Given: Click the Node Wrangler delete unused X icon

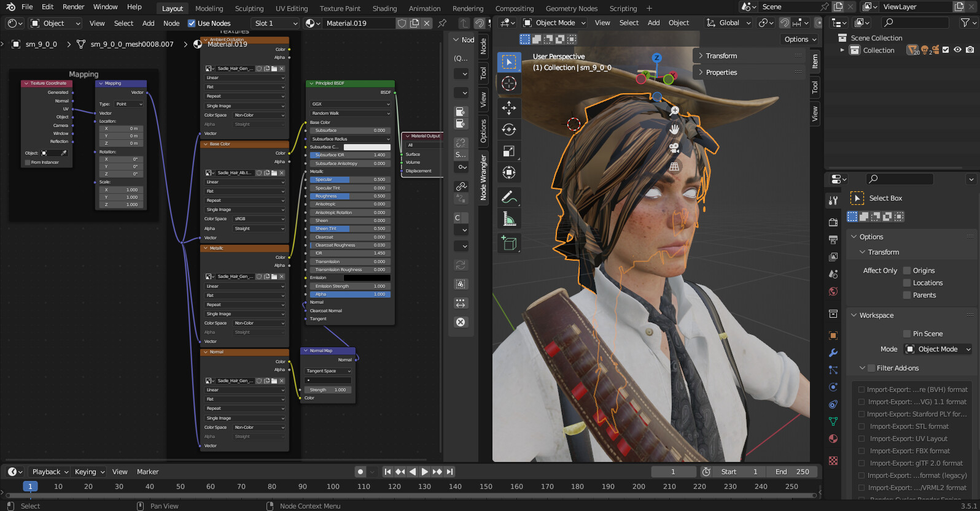Looking at the screenshot, I should (x=461, y=322).
